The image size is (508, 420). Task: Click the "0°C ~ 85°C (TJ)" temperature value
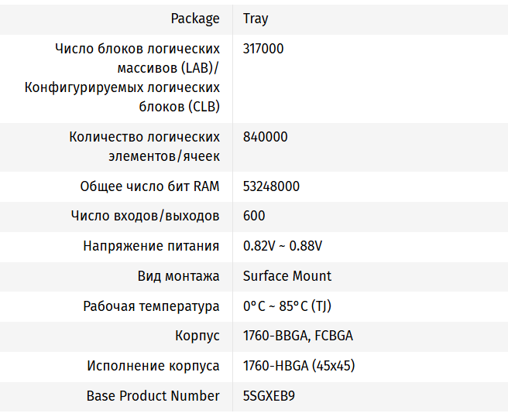click(x=287, y=306)
